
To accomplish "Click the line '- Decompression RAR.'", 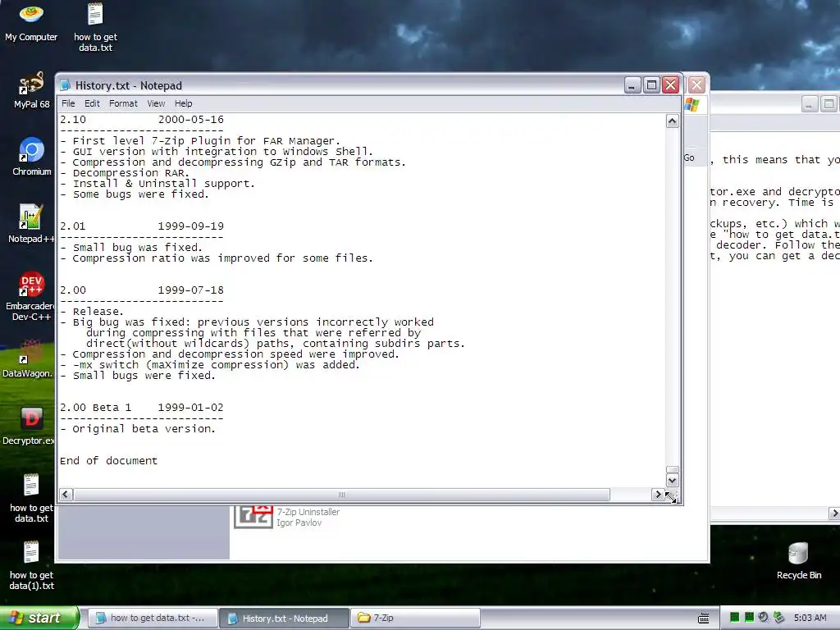I will (x=125, y=173).
